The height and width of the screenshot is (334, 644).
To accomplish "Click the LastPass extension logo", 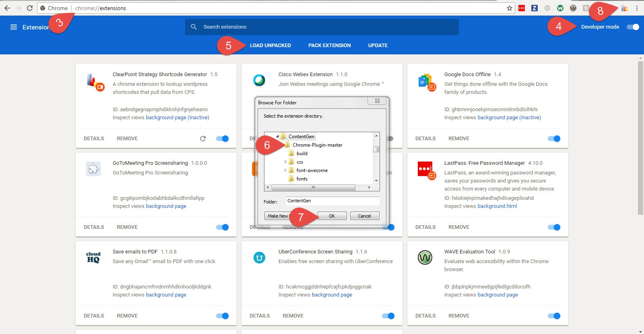I will (x=427, y=171).
